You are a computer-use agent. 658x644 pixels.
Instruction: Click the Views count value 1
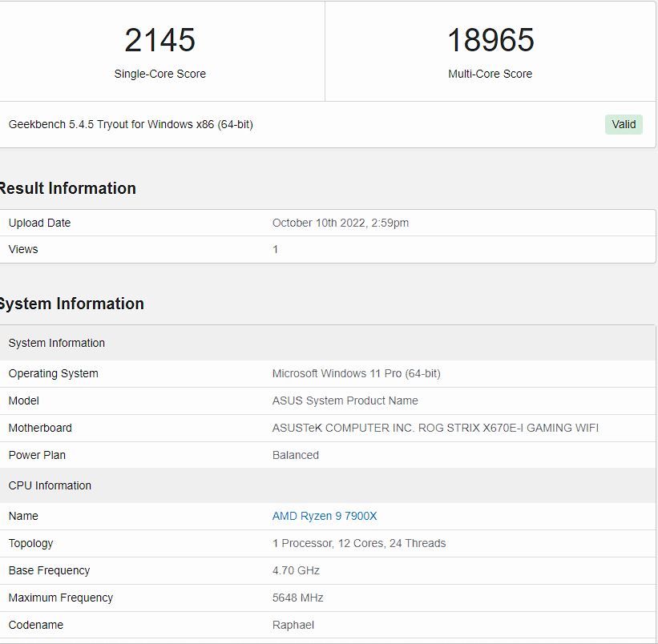pos(275,249)
